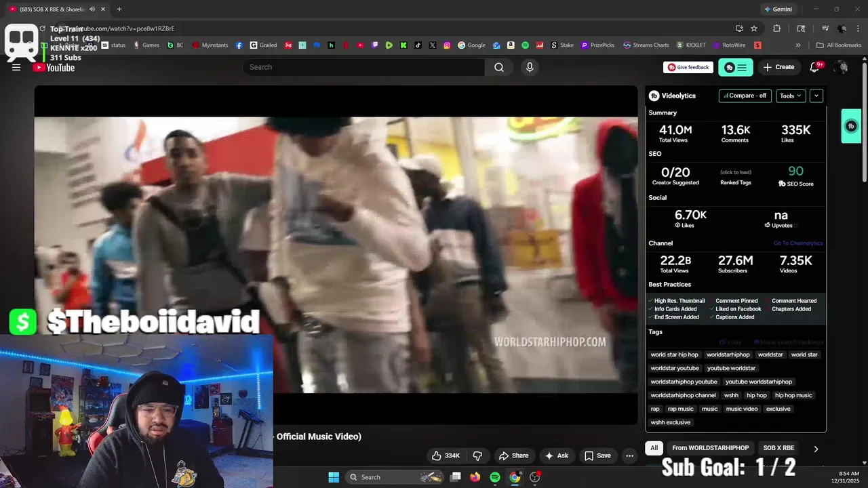Open the Instagram bookmark icon

(x=447, y=45)
